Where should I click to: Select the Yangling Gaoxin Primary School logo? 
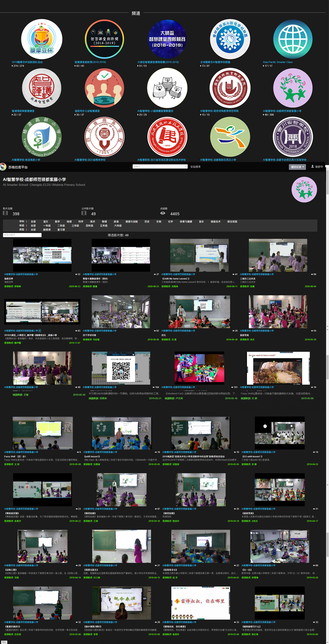(41, 137)
